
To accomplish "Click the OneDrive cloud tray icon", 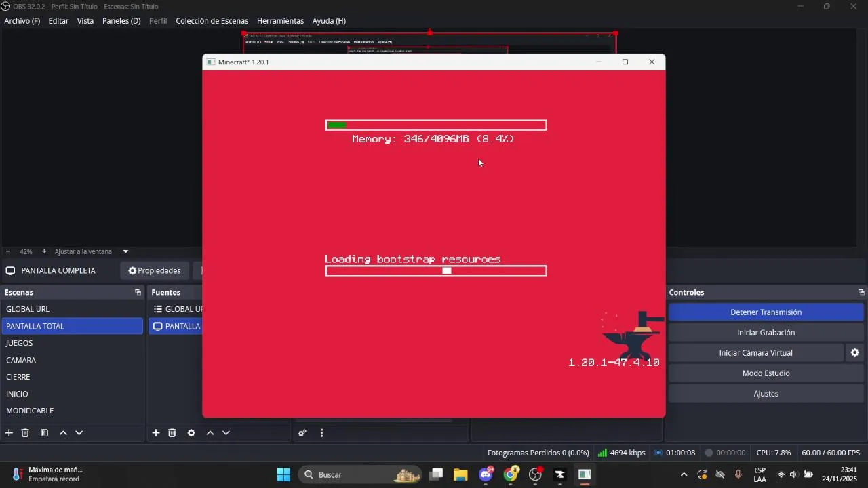I will tap(720, 474).
